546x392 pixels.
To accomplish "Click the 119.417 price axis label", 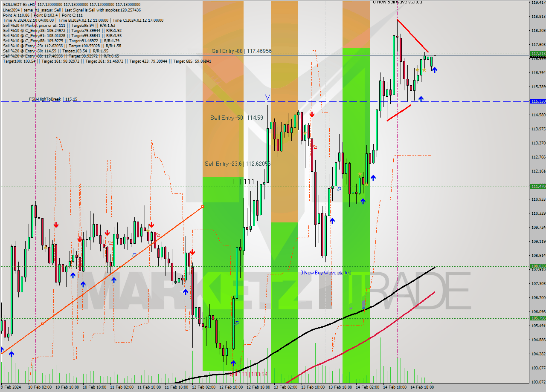I will [538, 3].
